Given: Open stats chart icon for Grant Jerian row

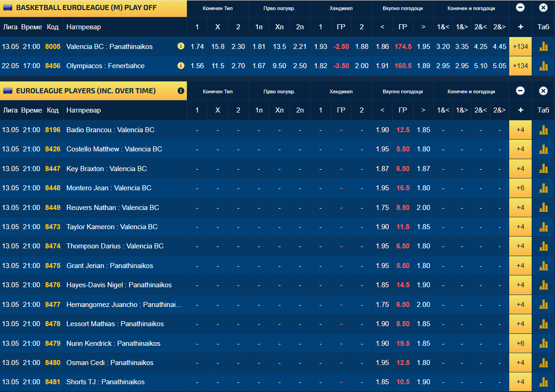Looking at the screenshot, I should pos(544,266).
